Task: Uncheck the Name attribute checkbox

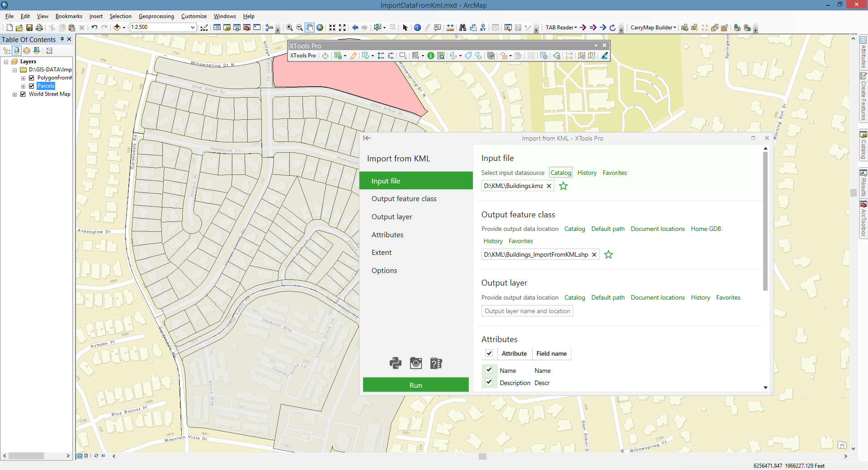Action: [x=489, y=370]
